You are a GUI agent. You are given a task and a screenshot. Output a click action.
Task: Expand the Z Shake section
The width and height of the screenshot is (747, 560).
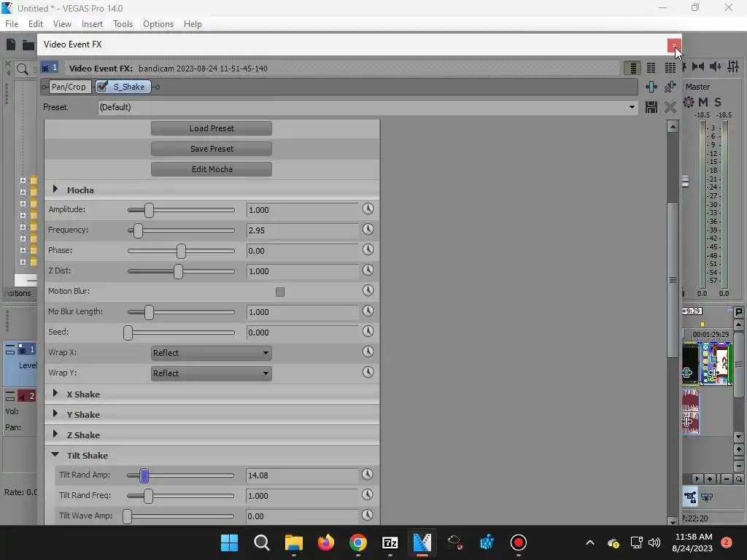tap(55, 435)
